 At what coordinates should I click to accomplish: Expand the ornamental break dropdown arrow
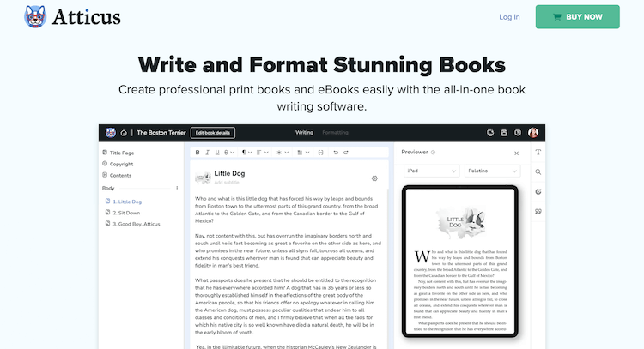point(287,153)
